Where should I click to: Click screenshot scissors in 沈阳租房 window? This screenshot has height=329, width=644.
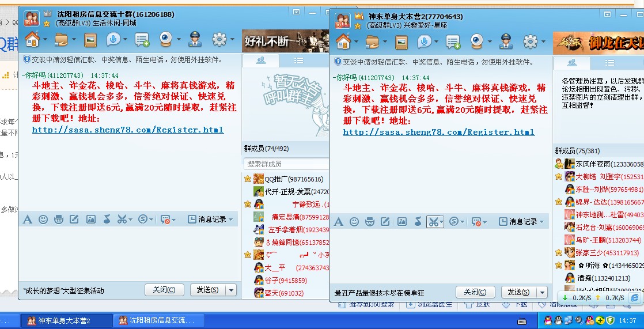[122, 220]
